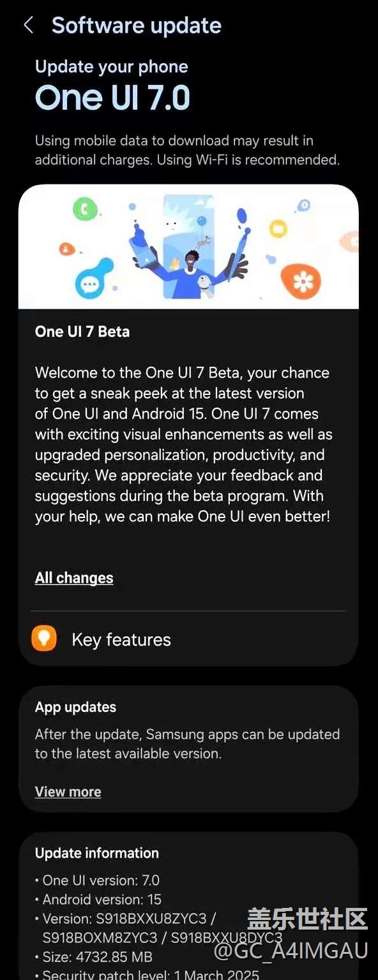
Task: Tap the back arrow icon
Action: point(28,26)
